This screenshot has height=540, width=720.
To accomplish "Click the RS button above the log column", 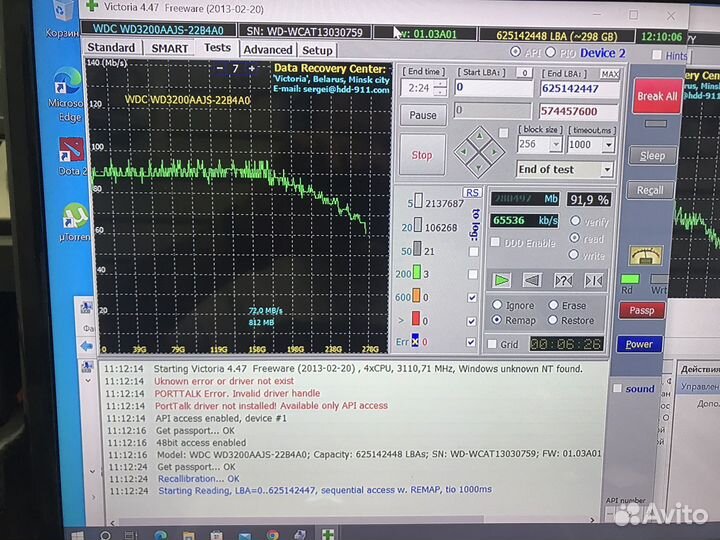I will 472,193.
